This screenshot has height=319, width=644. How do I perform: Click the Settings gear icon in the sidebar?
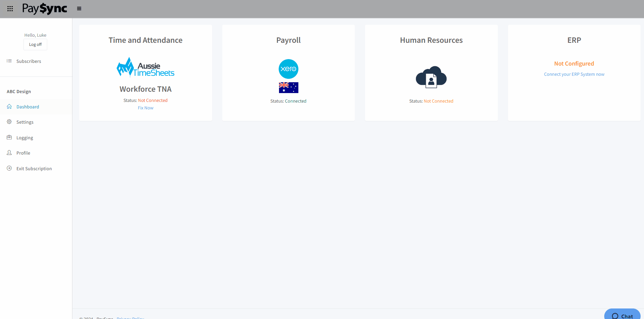[x=9, y=122]
